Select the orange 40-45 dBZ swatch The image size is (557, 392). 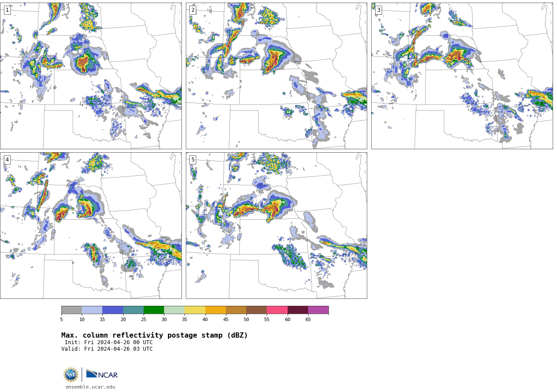(x=215, y=310)
